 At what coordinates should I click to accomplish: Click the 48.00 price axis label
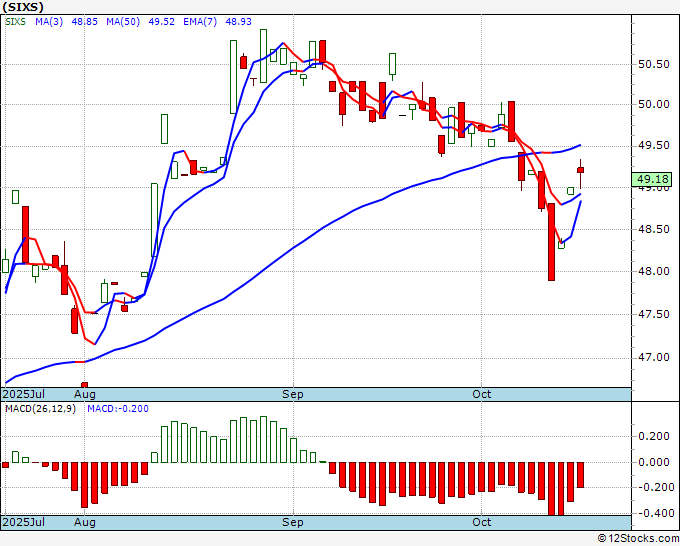pyautogui.click(x=654, y=271)
